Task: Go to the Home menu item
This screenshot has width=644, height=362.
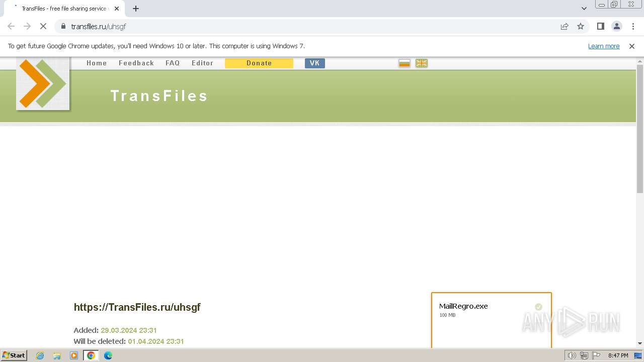Action: pyautogui.click(x=97, y=63)
